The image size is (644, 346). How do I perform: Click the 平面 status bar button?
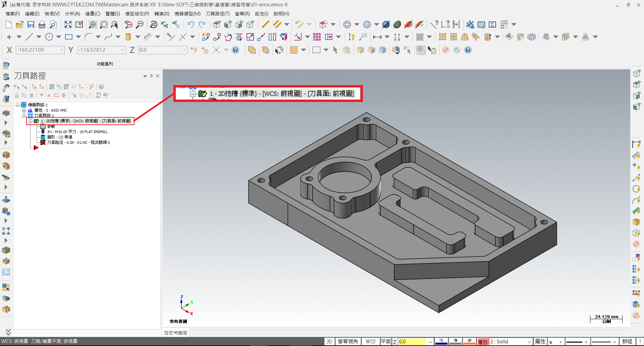point(386,341)
